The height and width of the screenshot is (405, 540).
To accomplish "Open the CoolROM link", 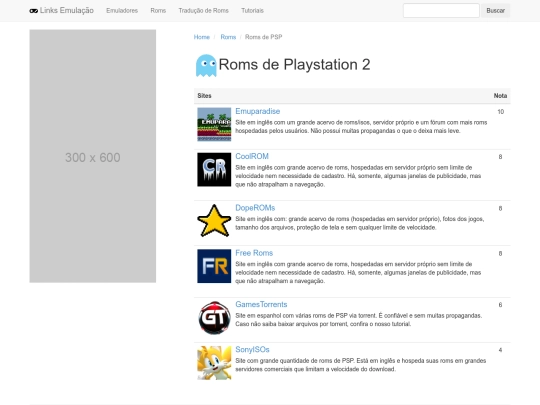I will click(x=252, y=156).
